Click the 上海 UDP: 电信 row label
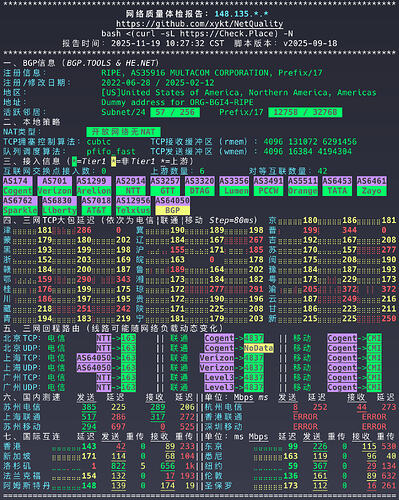Image resolution: width=399 pixels, height=500 pixels. 35,368
